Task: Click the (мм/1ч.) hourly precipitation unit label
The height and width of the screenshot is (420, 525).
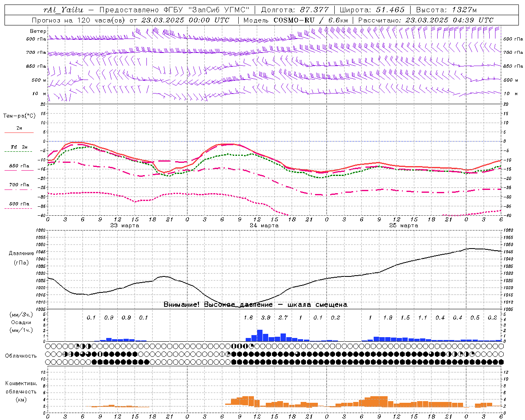Action: (21, 330)
